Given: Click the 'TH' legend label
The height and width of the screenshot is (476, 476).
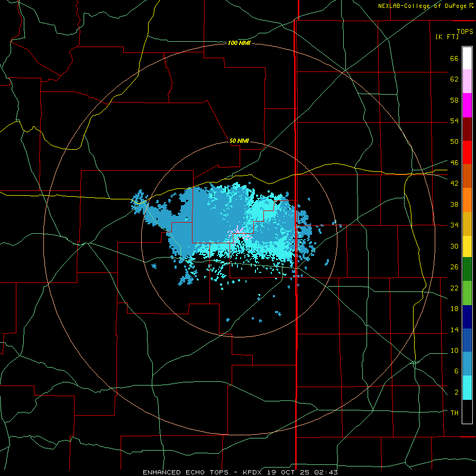Looking at the screenshot, I should pos(454,413).
